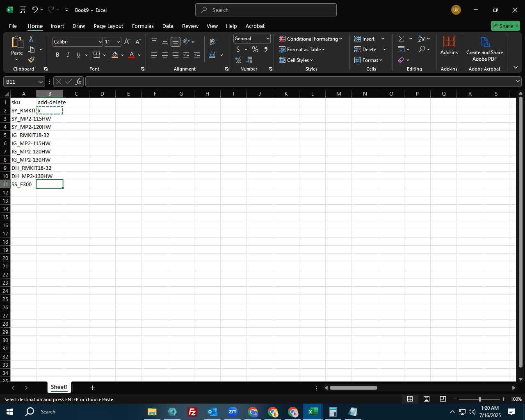Click the Orientation angled text icon
The width and height of the screenshot is (525, 420).
click(186, 41)
